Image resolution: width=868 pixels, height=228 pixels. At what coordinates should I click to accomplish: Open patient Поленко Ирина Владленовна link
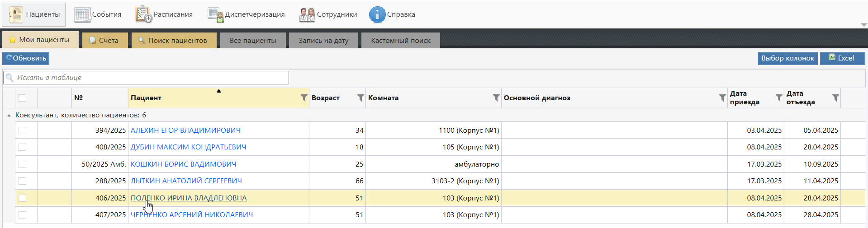pyautogui.click(x=189, y=198)
